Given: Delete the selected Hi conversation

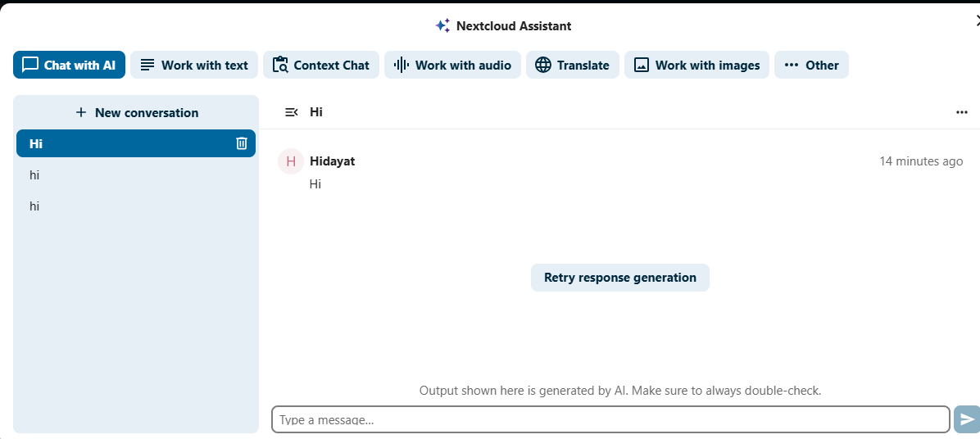Looking at the screenshot, I should tap(242, 143).
